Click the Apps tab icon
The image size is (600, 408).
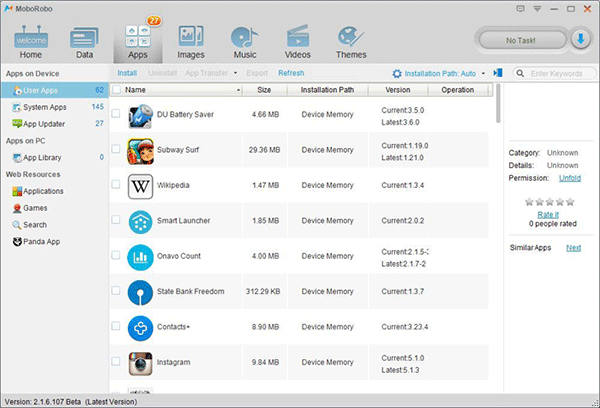(138, 37)
